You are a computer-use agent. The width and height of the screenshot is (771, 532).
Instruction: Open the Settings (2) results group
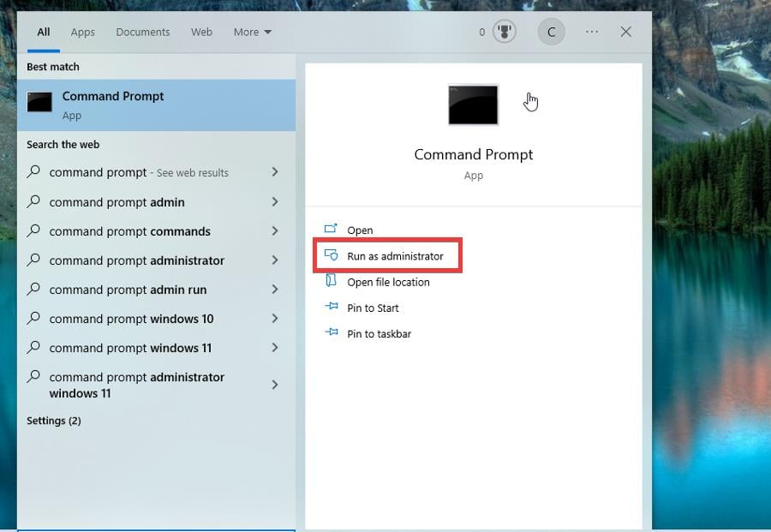[54, 421]
